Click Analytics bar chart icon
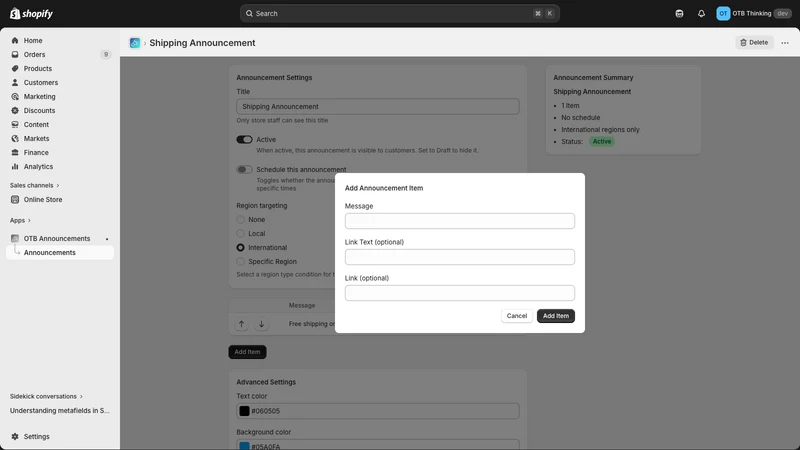The image size is (800, 450). click(15, 167)
